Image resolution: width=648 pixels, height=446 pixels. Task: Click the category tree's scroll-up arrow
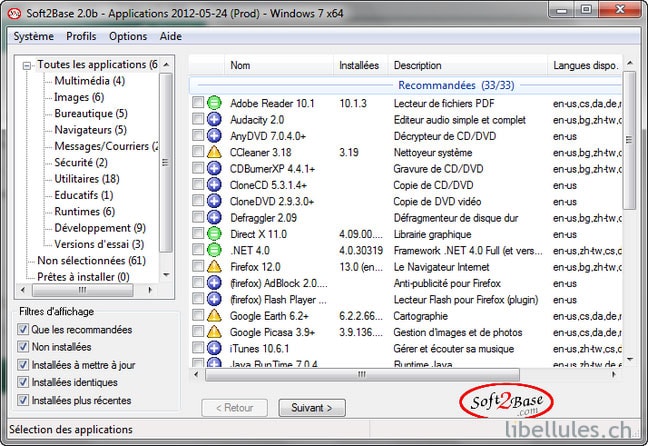pos(166,64)
